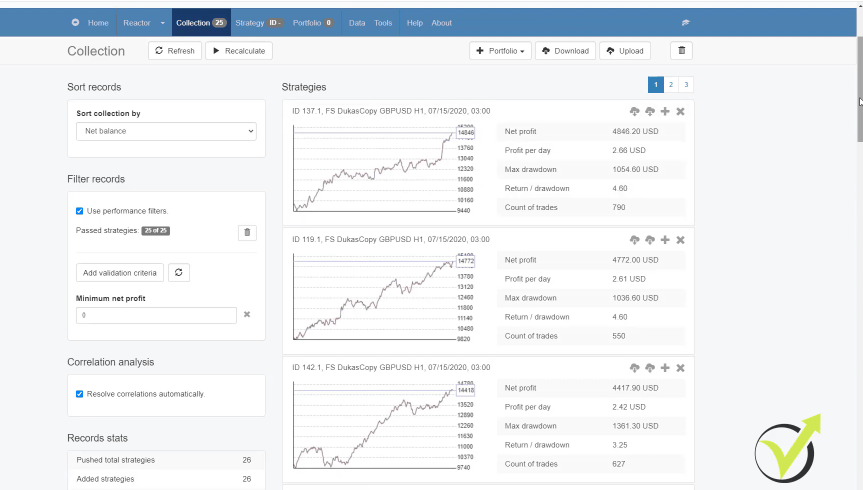The width and height of the screenshot is (863, 490).
Task: Click the second cloud icon on strategy ID 137.1
Action: [649, 112]
